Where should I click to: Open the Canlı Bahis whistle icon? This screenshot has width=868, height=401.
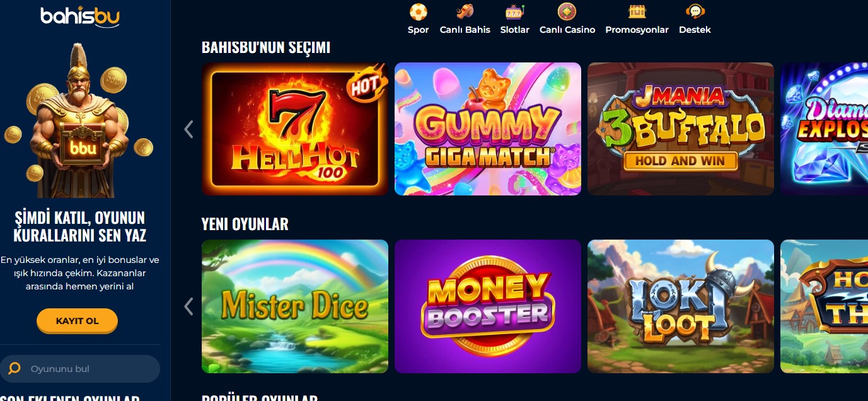465,12
